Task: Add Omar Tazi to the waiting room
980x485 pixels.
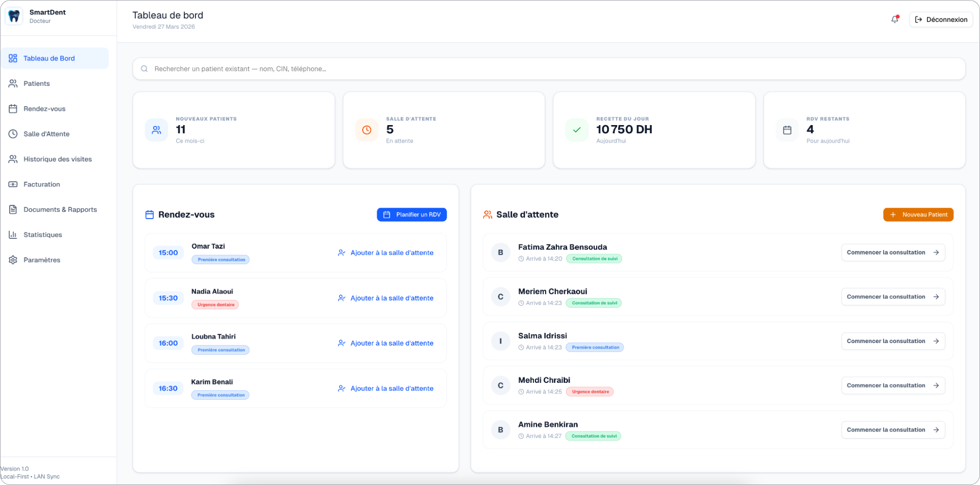Action: coord(386,253)
